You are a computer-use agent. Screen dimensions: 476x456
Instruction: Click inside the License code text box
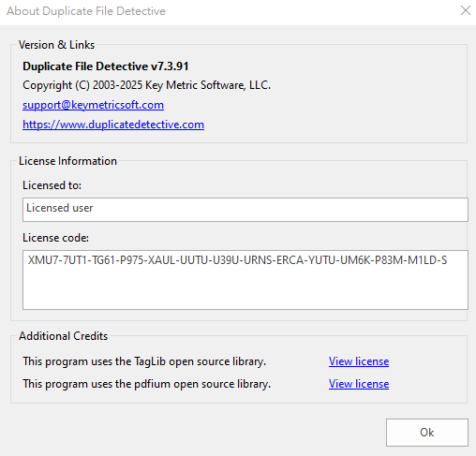245,280
